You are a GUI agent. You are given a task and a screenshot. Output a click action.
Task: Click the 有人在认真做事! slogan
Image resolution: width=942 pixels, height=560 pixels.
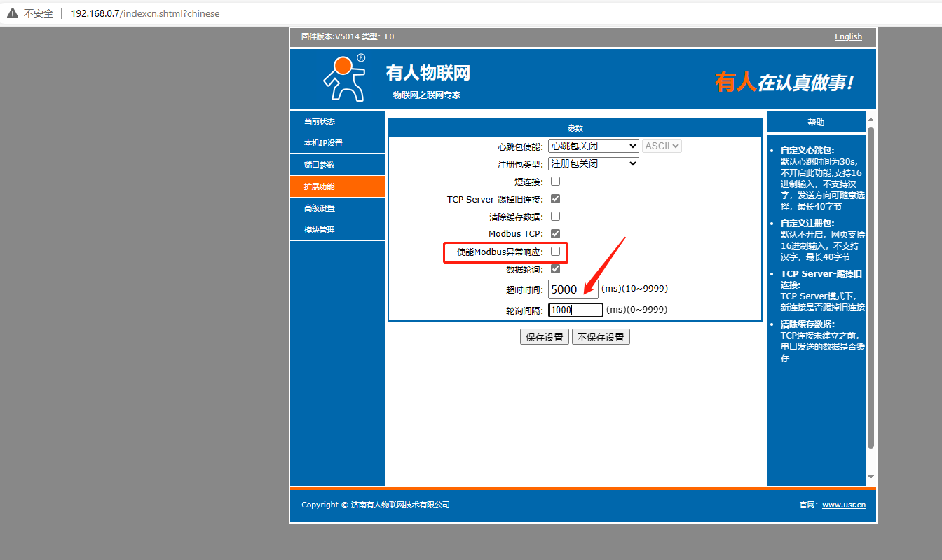pyautogui.click(x=784, y=82)
